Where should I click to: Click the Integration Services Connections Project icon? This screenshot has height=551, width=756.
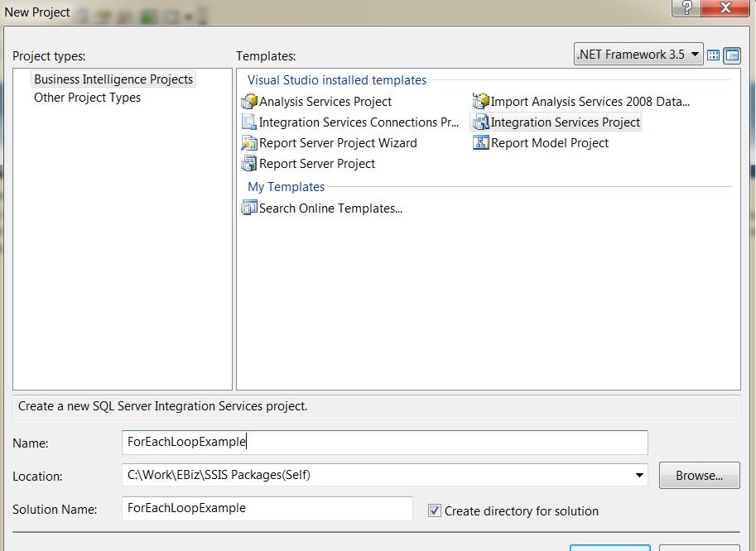click(x=249, y=122)
